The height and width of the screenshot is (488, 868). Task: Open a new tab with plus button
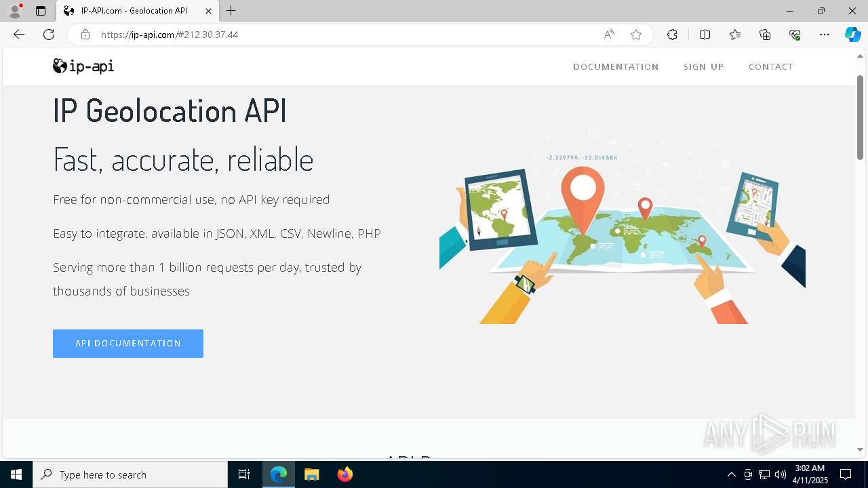pyautogui.click(x=231, y=11)
